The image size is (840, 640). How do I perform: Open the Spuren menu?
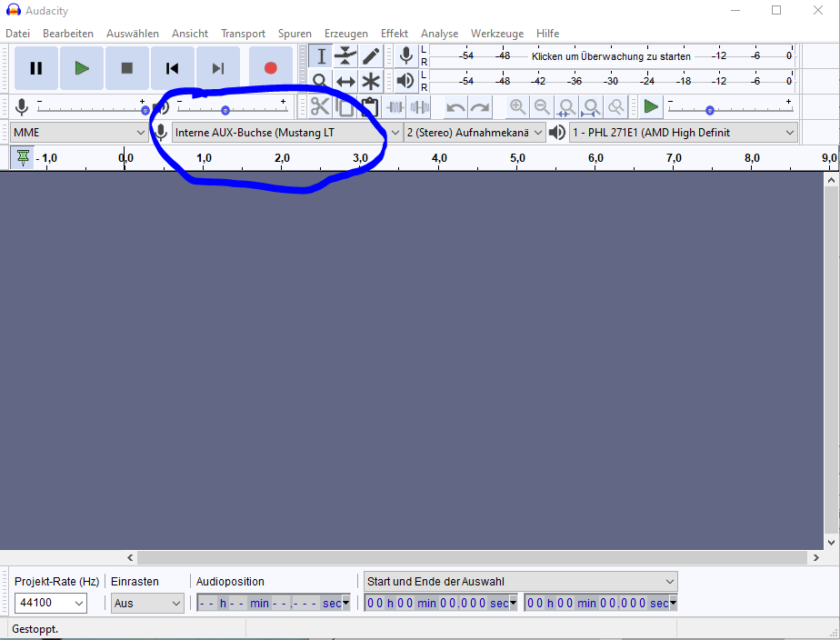point(295,34)
